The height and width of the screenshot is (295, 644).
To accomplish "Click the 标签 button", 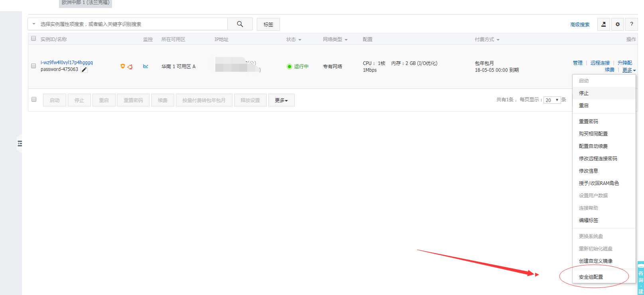I will tap(268, 24).
